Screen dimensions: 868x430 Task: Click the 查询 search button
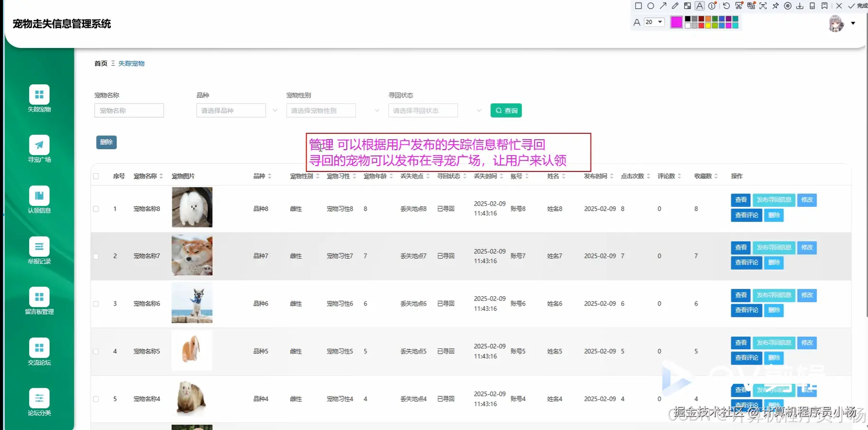click(x=506, y=110)
